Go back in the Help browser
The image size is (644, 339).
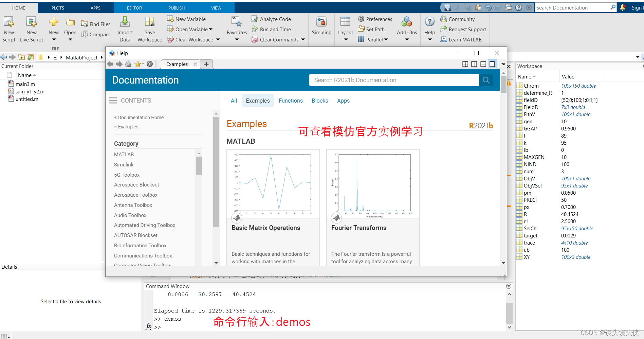tap(110, 64)
